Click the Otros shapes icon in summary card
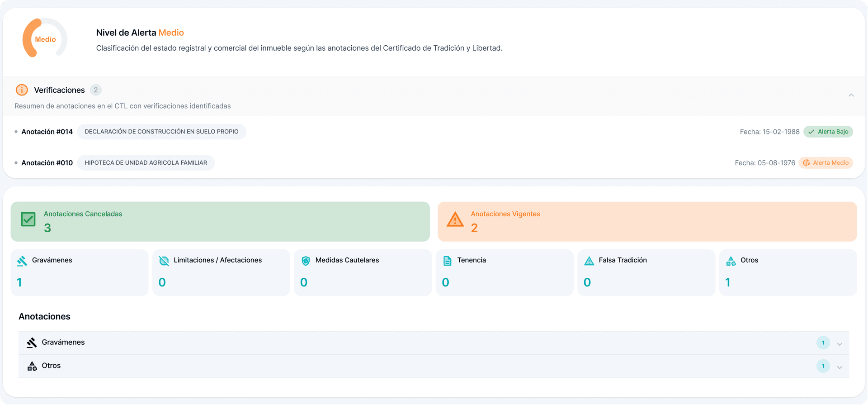868x405 pixels. click(731, 261)
